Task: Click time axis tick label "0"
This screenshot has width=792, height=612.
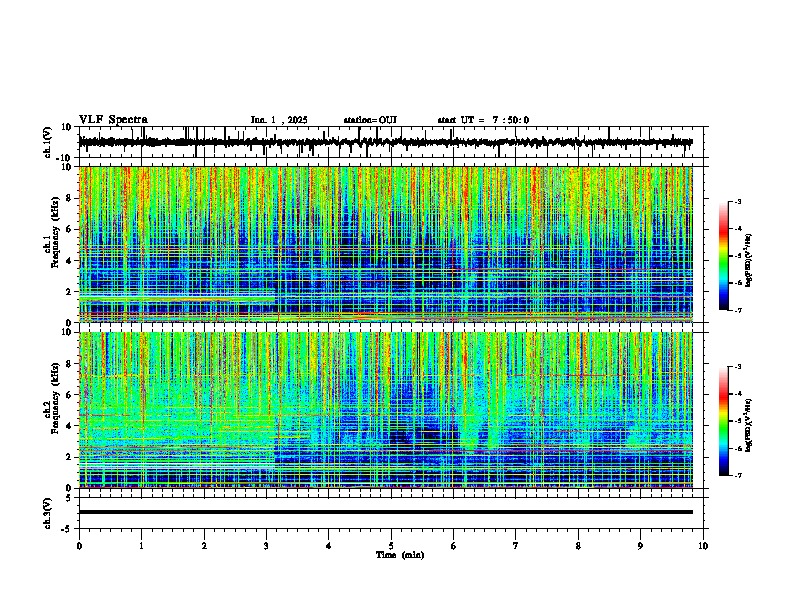Action: (79, 546)
